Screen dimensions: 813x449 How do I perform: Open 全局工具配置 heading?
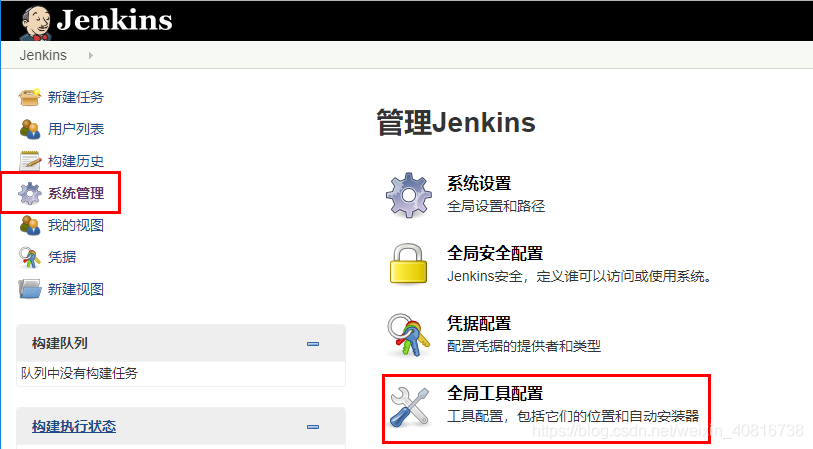[495, 393]
